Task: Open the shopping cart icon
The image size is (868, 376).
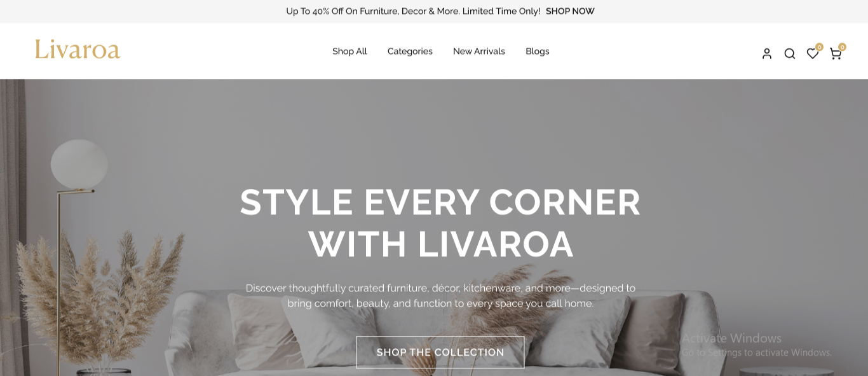Action: click(835, 54)
